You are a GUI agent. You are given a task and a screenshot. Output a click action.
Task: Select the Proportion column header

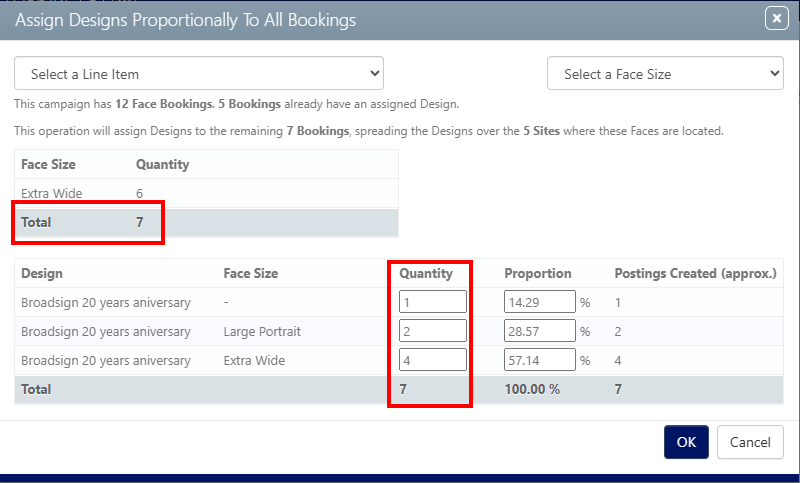[538, 273]
